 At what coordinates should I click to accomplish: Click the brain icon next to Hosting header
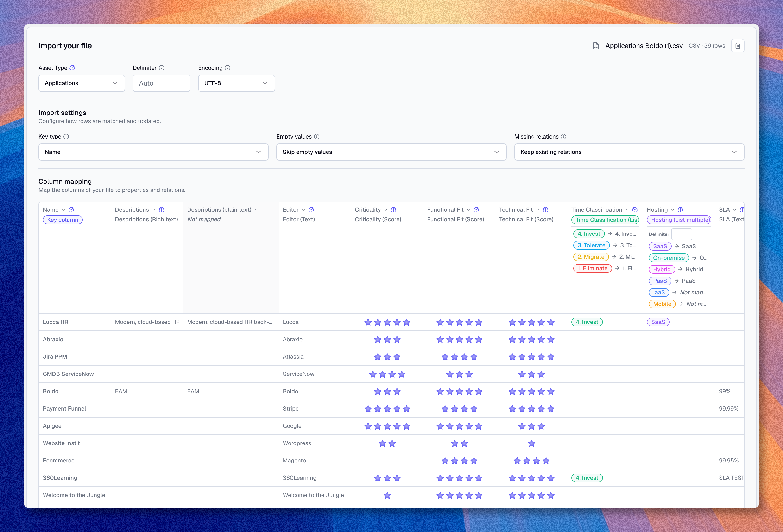[680, 209]
